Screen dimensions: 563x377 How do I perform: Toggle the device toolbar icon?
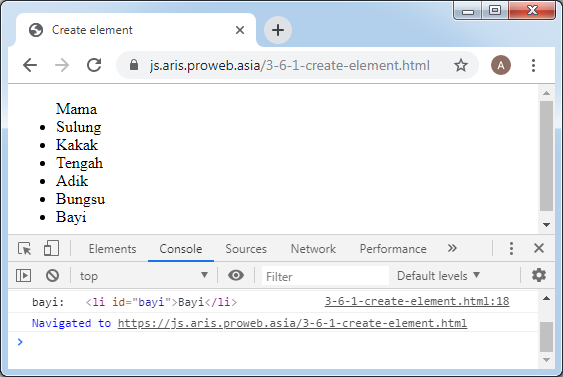click(x=51, y=248)
